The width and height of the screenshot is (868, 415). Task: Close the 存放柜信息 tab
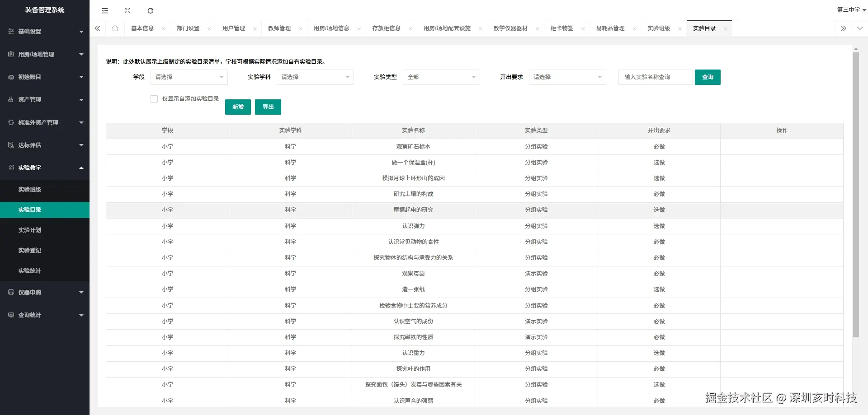(410, 28)
